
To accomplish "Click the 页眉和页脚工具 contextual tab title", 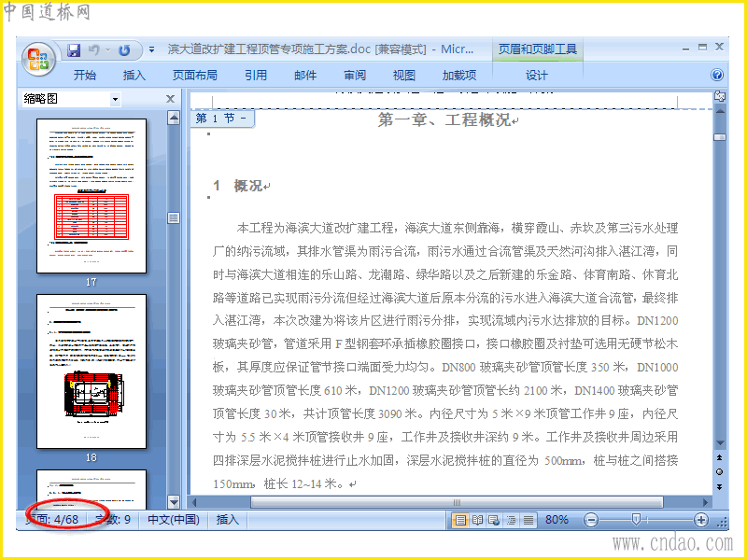I will (x=538, y=49).
